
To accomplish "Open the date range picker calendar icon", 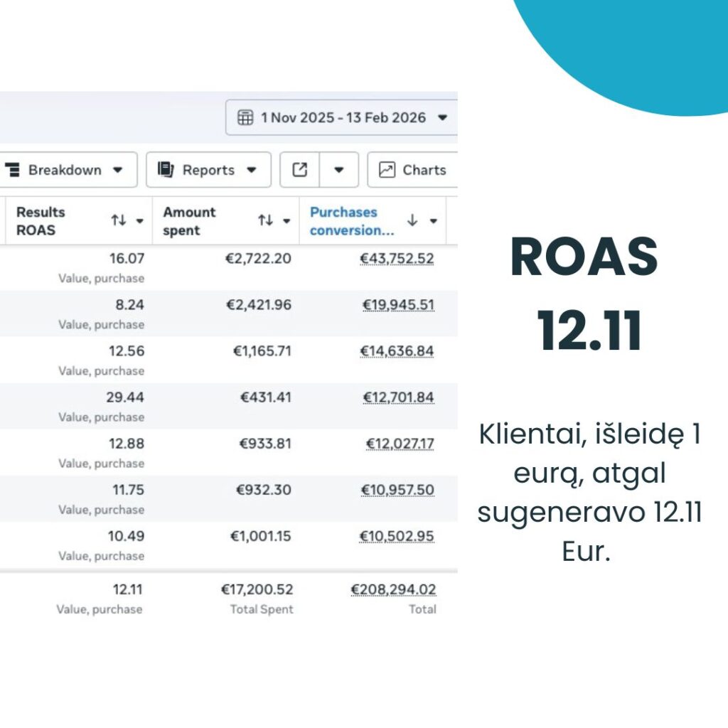I will pyautogui.click(x=245, y=118).
